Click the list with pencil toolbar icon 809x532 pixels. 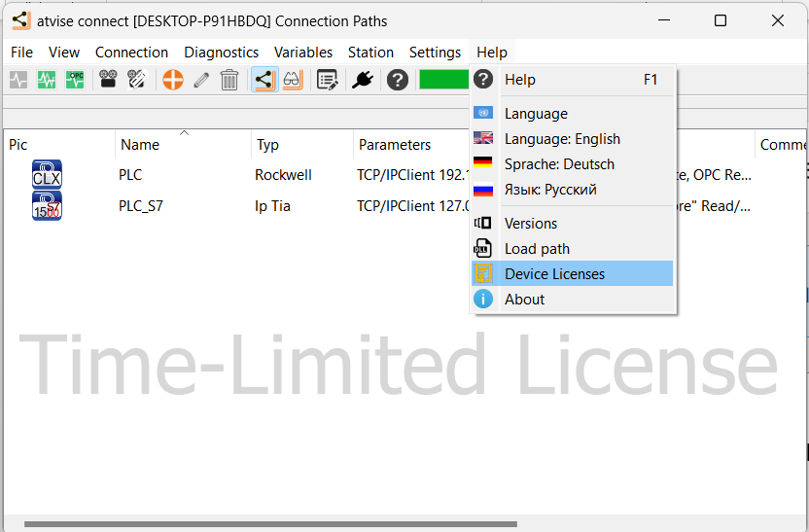(327, 80)
